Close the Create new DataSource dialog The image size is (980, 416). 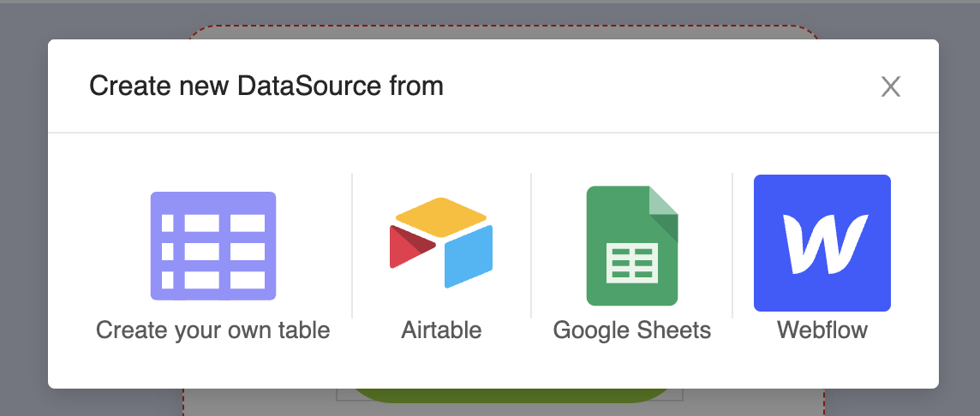(x=891, y=86)
